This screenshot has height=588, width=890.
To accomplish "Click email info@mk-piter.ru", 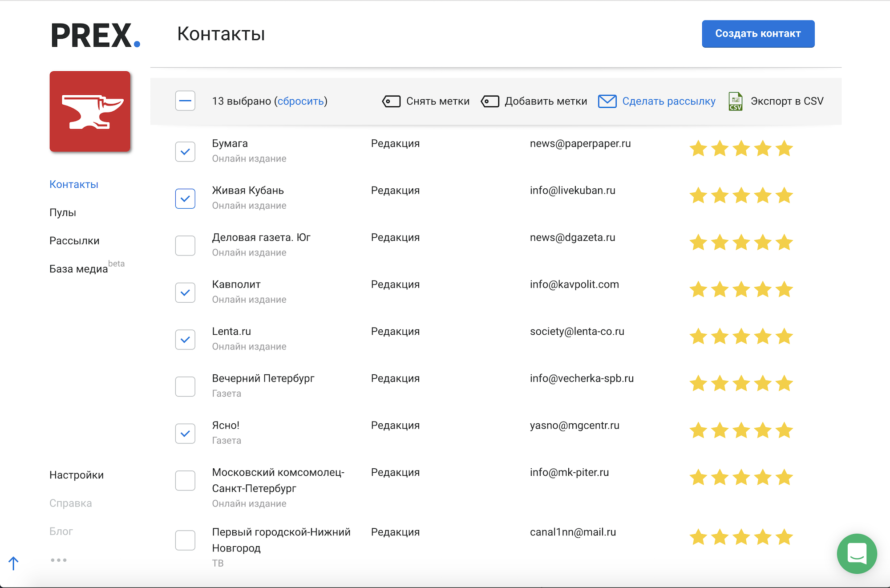I will pos(569,472).
